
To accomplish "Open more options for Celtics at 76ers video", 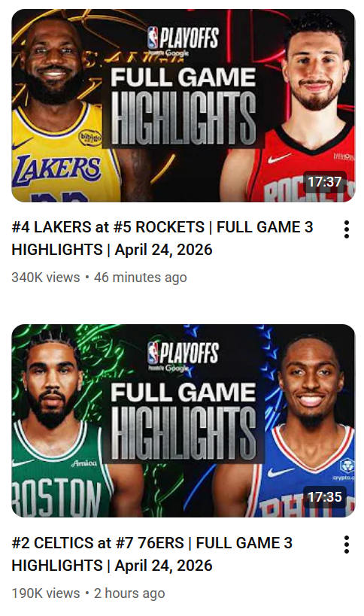I will click(x=347, y=545).
